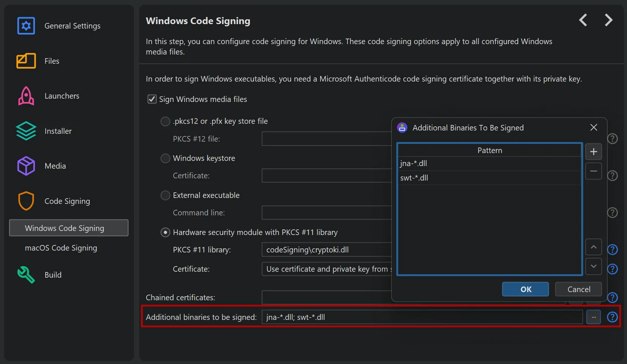The height and width of the screenshot is (364, 627).
Task: Select the Installer layers icon
Action: [x=26, y=131]
